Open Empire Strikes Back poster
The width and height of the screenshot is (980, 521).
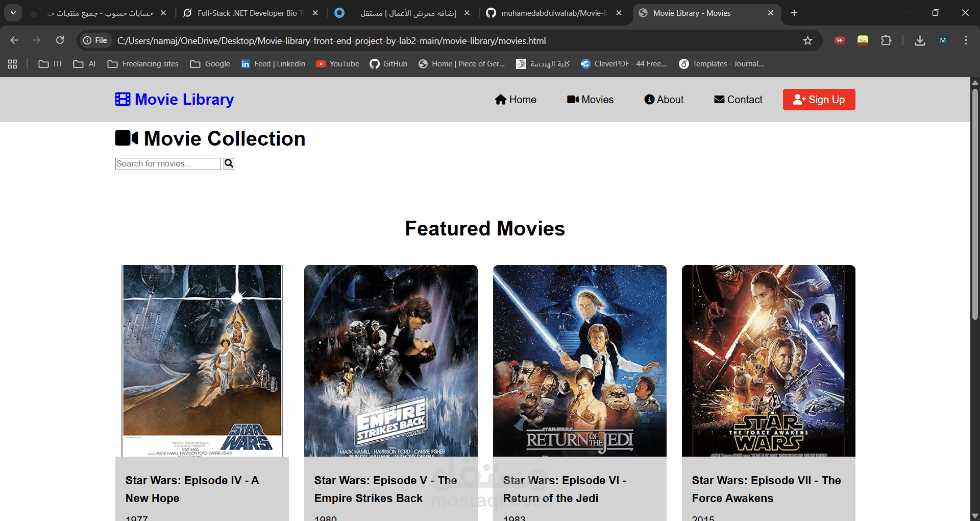[x=391, y=361]
